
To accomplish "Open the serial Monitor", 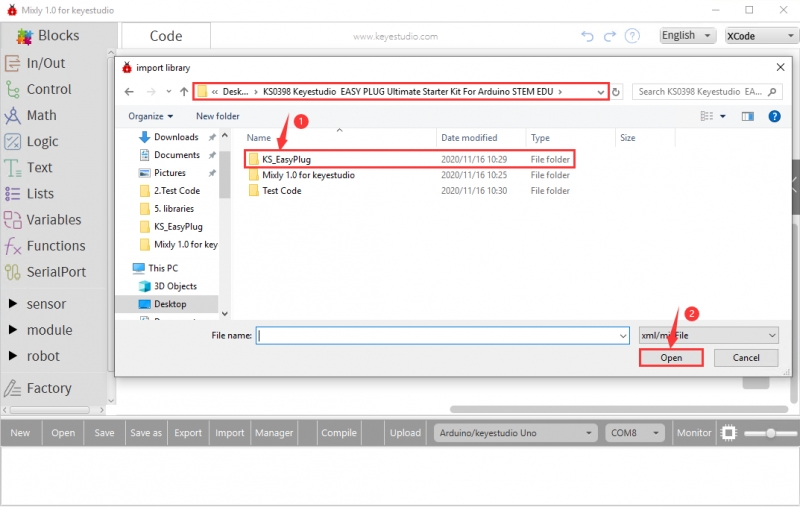I will [694, 433].
